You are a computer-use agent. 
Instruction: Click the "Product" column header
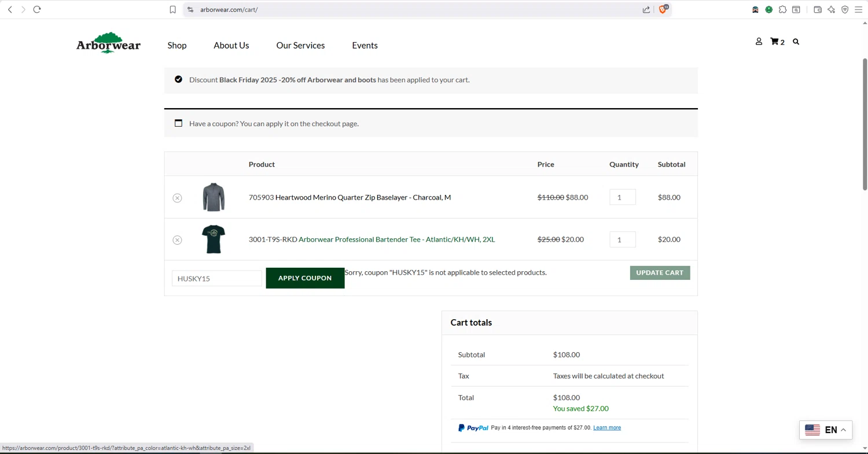[262, 164]
